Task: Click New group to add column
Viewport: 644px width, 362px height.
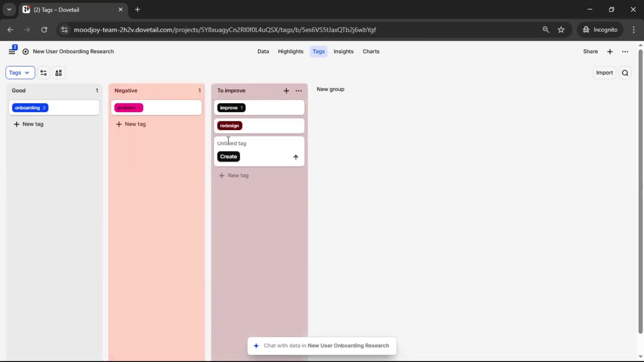Action: (330, 89)
